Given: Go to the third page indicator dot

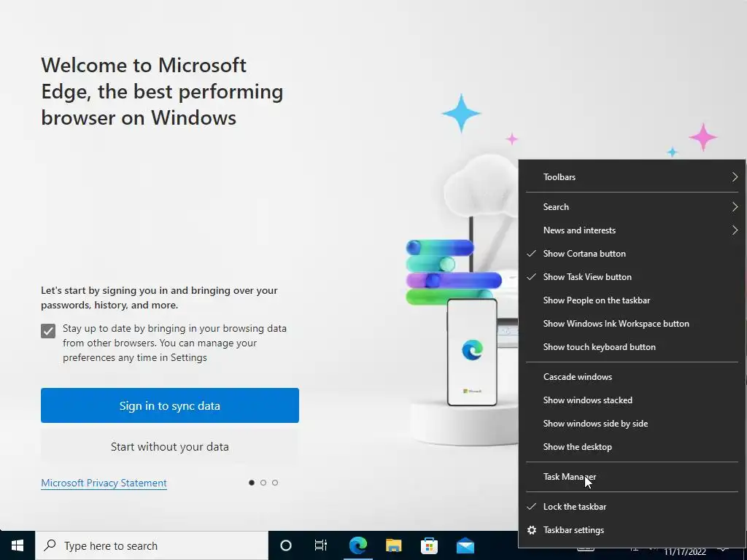Looking at the screenshot, I should coord(275,483).
